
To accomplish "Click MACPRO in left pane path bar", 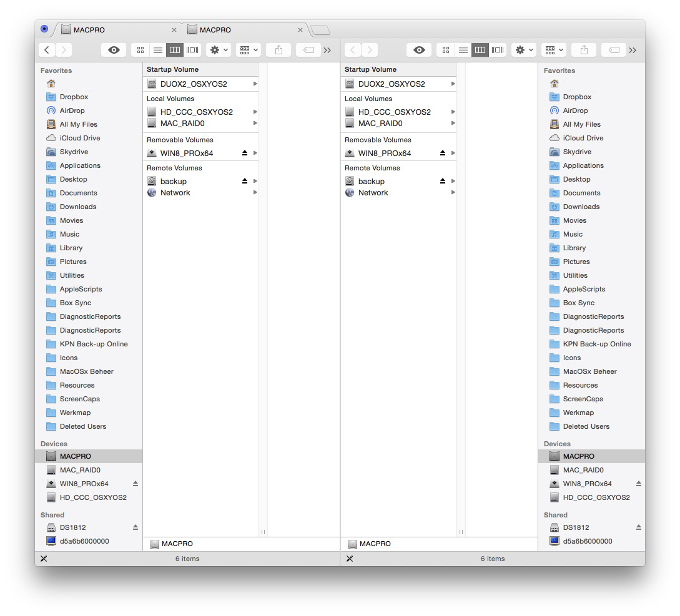I will 172,544.
